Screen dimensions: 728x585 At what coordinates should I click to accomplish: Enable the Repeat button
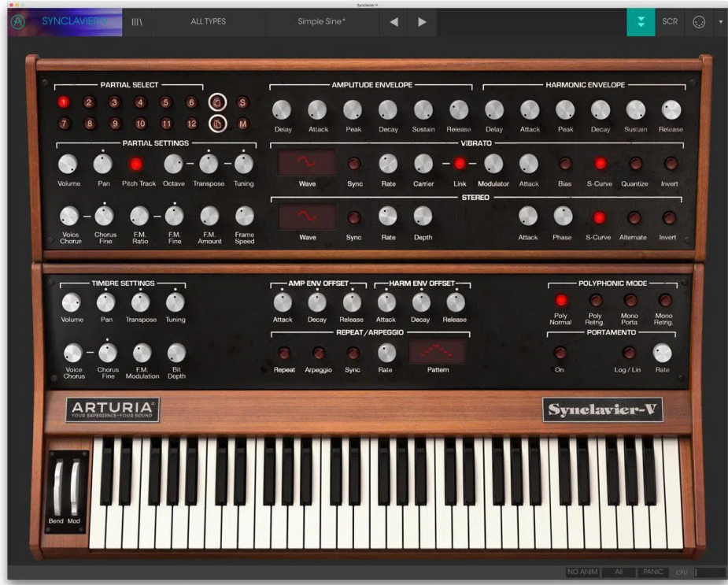284,354
